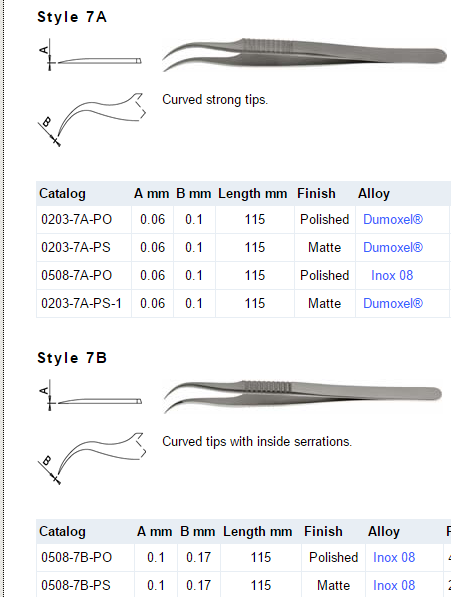Open Dumoxel link for 0203-7A-PS-1

coord(393,303)
